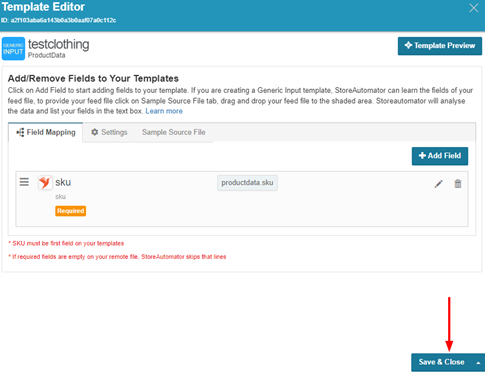Click the Field Mapping tree icon
Screen dimensions: 485x374
click(x=20, y=132)
